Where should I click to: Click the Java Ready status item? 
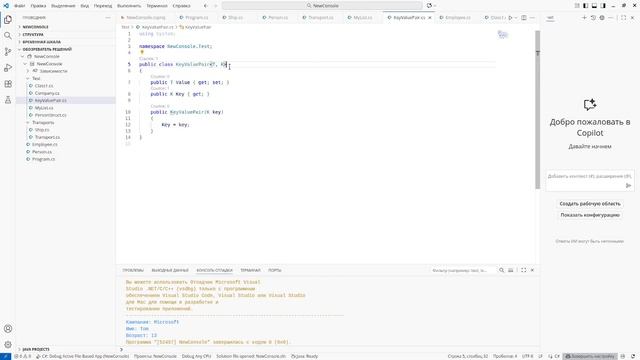(x=304, y=356)
